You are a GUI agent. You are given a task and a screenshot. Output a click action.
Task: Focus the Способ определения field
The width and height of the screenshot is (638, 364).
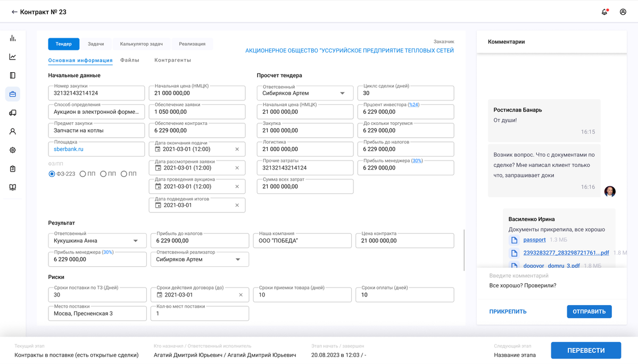96,112
